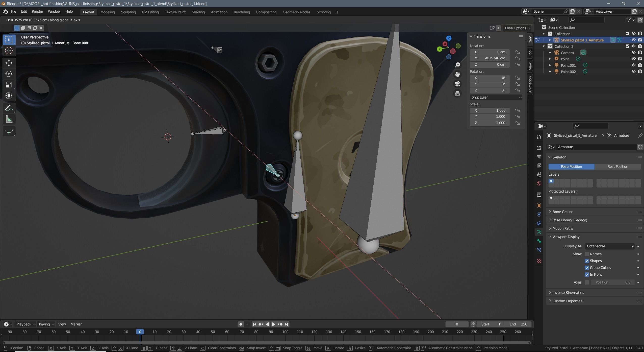Click the End frame field 250
644x352 pixels.
pyautogui.click(x=518, y=324)
